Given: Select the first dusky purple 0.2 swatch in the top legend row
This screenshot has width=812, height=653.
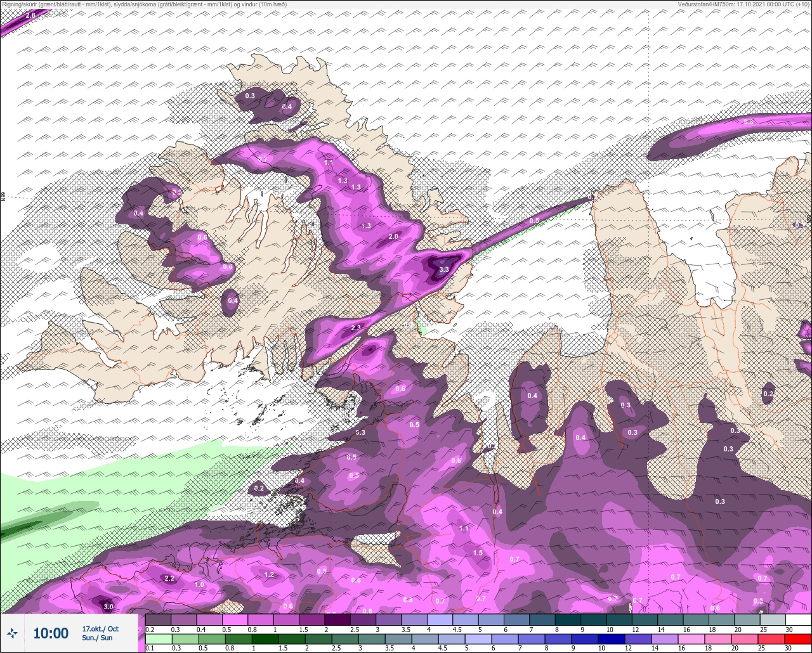Looking at the screenshot, I should (x=158, y=619).
